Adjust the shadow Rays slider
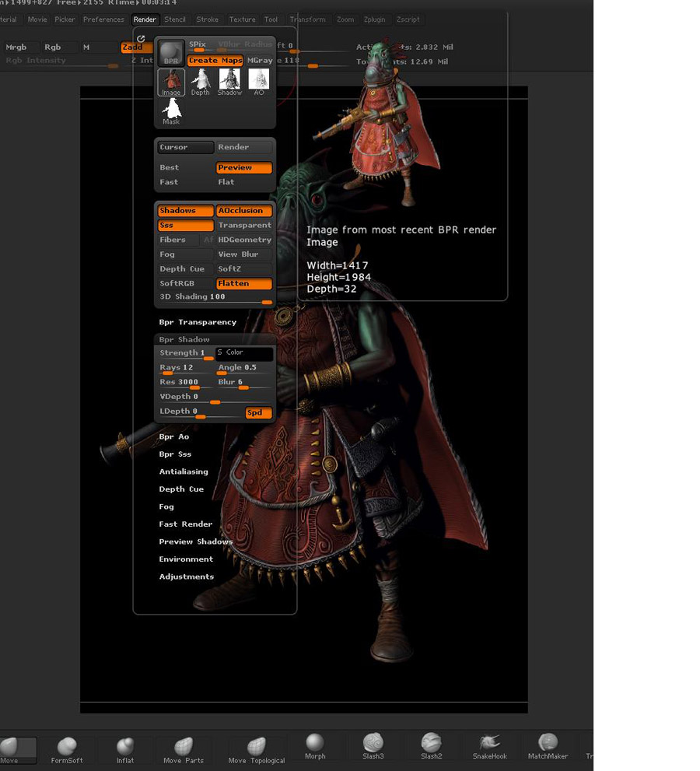 (185, 368)
